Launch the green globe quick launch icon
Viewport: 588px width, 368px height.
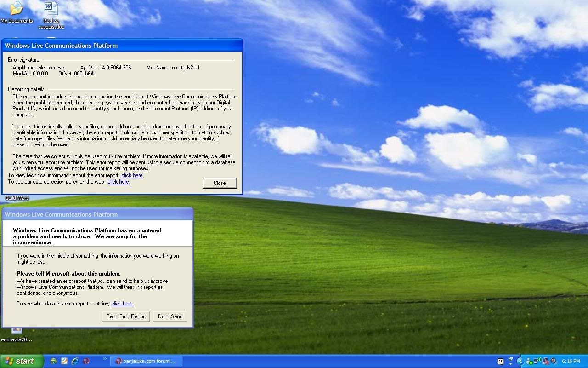click(54, 361)
